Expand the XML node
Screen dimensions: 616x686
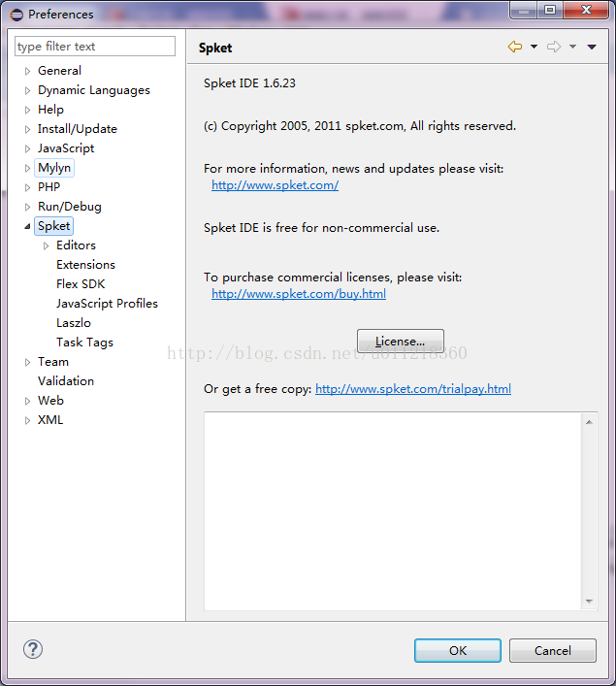[x=27, y=420]
